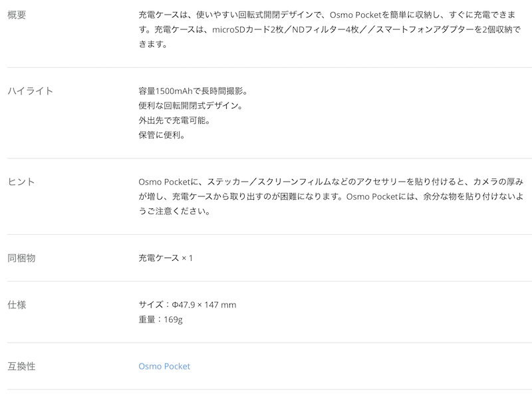532x396 pixels.
Task: Click the 概要 section label
Action: click(17, 15)
